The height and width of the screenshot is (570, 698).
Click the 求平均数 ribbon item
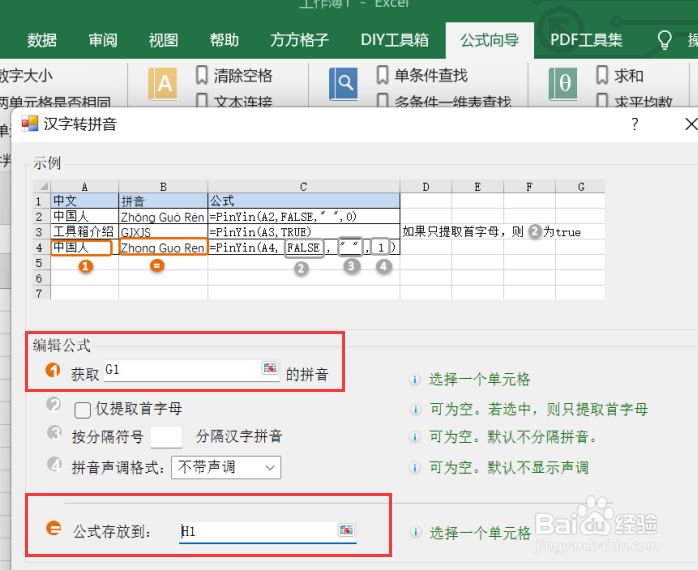[x=643, y=102]
